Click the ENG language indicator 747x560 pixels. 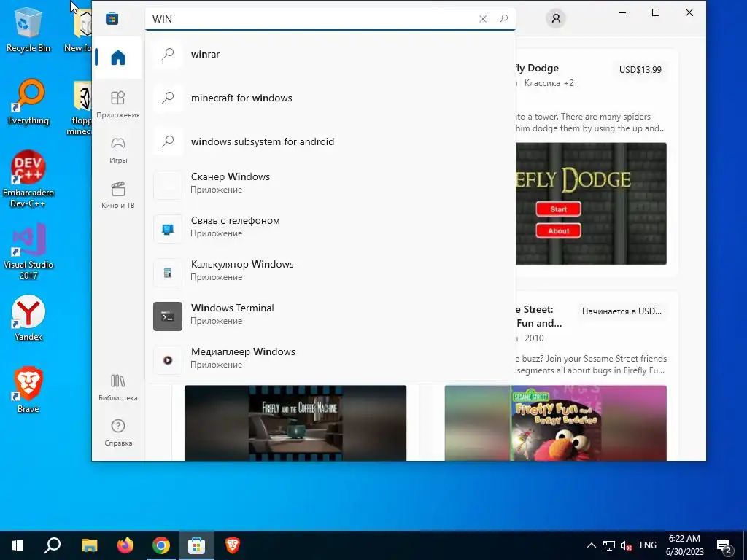point(648,545)
